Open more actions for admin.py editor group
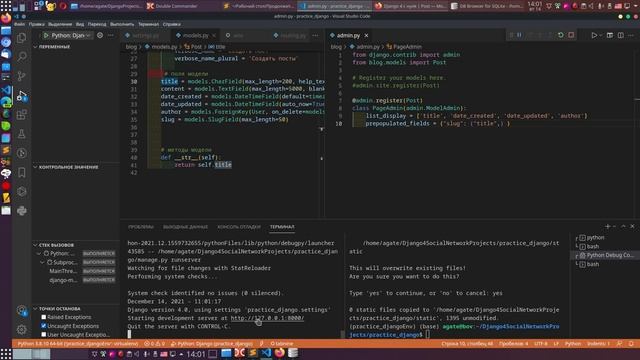640x360 pixels. [631, 36]
